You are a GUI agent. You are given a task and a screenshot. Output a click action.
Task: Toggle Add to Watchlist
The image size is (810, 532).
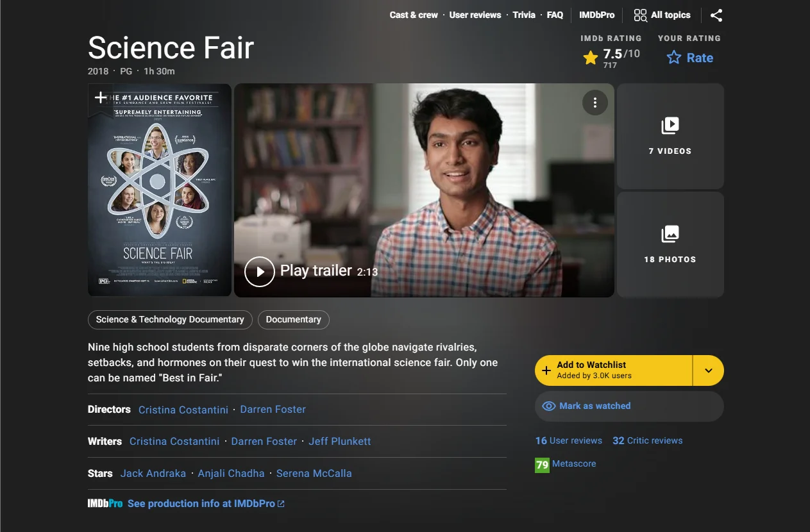[x=612, y=370]
